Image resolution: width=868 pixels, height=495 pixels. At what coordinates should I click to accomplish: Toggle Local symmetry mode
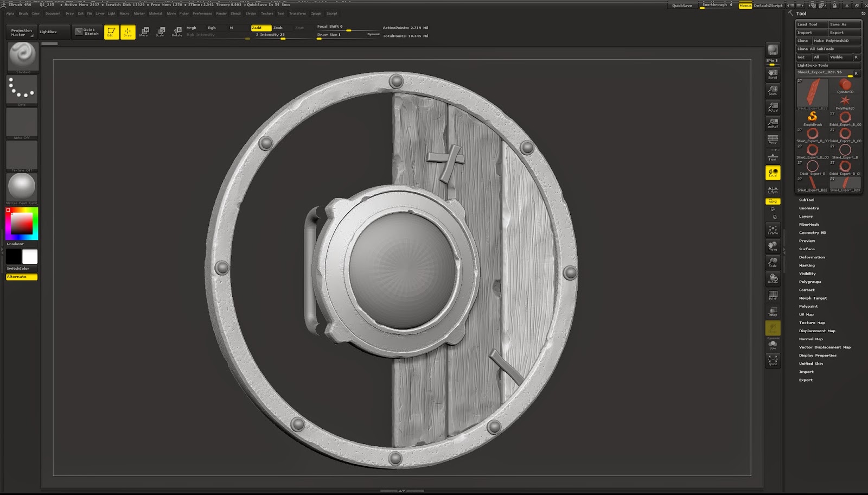(773, 173)
